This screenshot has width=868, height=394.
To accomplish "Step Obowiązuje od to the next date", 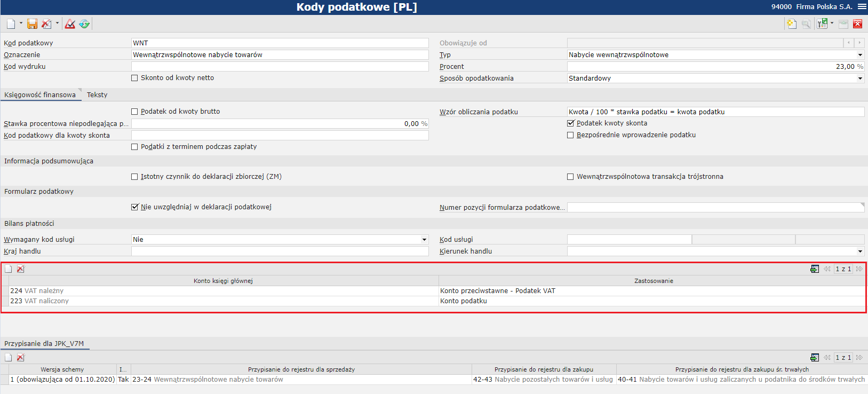I will [x=859, y=43].
